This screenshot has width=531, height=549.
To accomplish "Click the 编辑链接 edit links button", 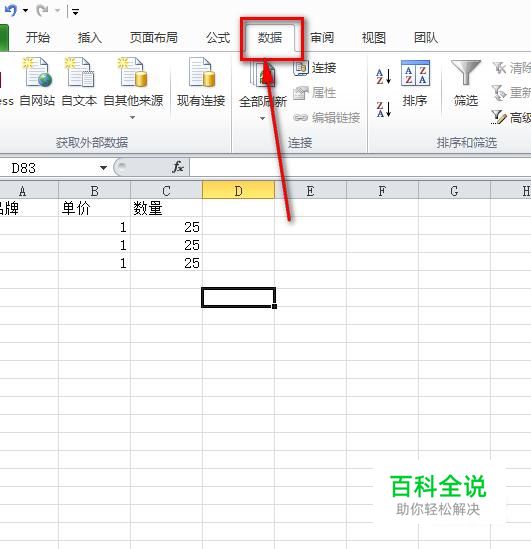I will (x=327, y=118).
